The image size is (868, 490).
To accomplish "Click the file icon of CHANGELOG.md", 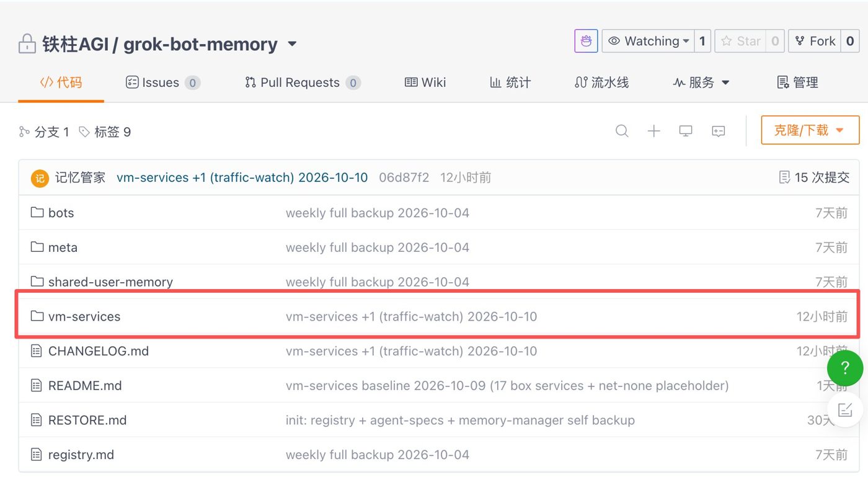I will [x=37, y=351].
